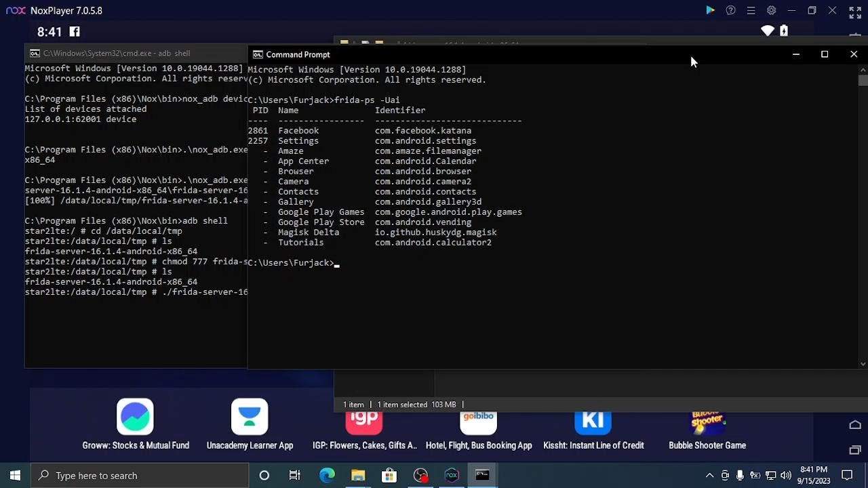Viewport: 868px width, 488px height.
Task: Click the Command Prompt scrollbar down arrow
Action: click(863, 364)
